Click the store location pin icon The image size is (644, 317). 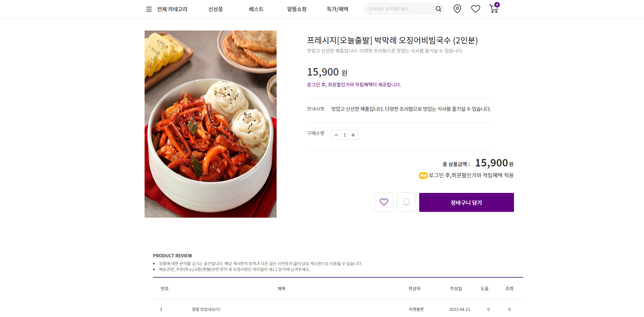[457, 9]
